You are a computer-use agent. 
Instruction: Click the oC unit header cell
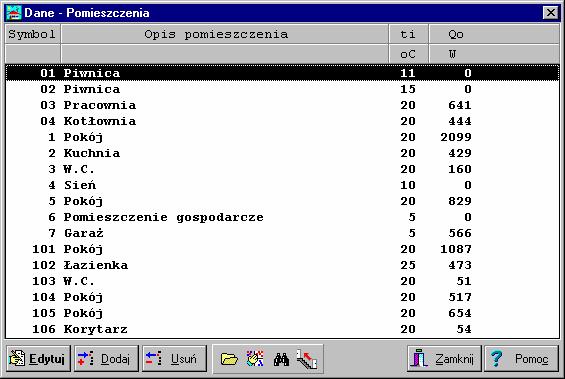pos(408,54)
